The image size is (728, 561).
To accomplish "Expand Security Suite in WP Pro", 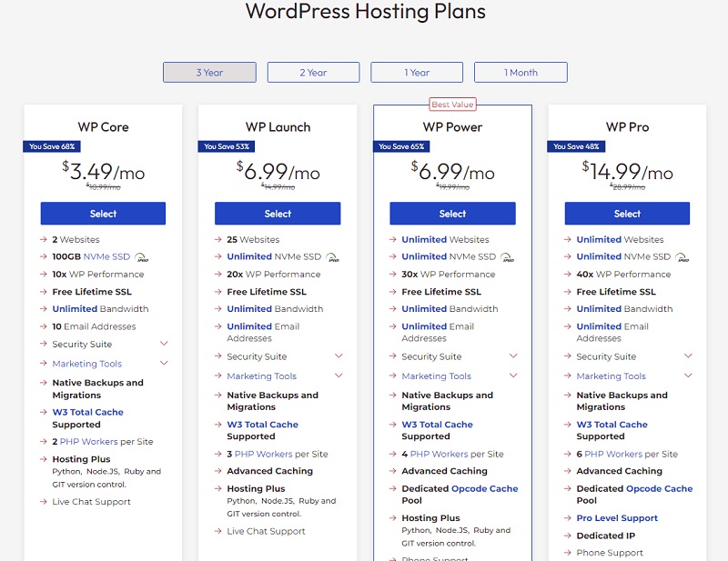I will 688,356.
